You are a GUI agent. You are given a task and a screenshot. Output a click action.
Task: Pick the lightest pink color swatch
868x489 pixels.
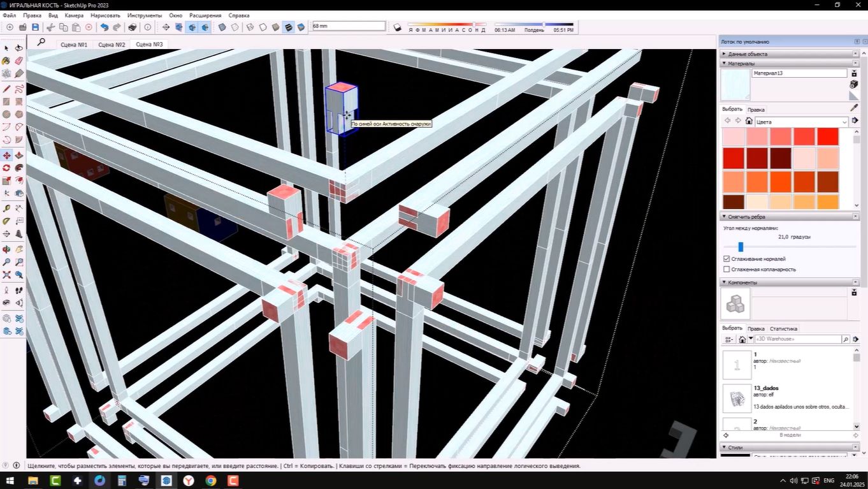pos(733,136)
